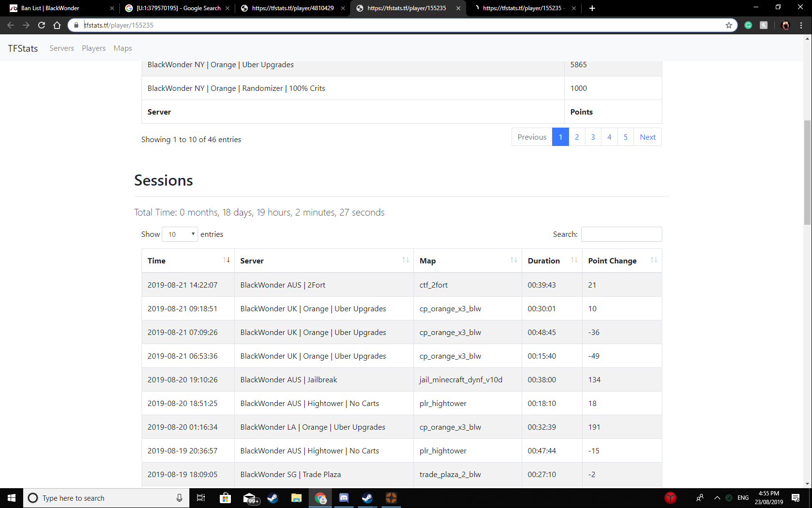
Task: Go to page 3 of server entries
Action: pyautogui.click(x=593, y=137)
